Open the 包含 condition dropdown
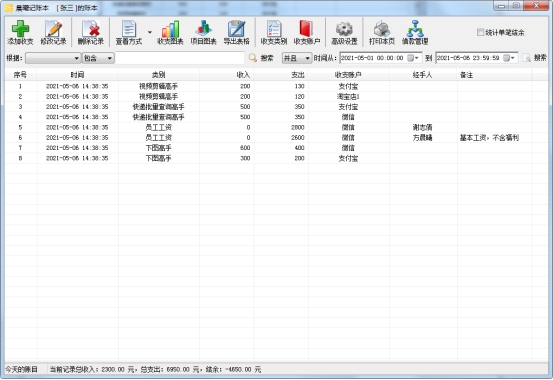 tap(98, 58)
